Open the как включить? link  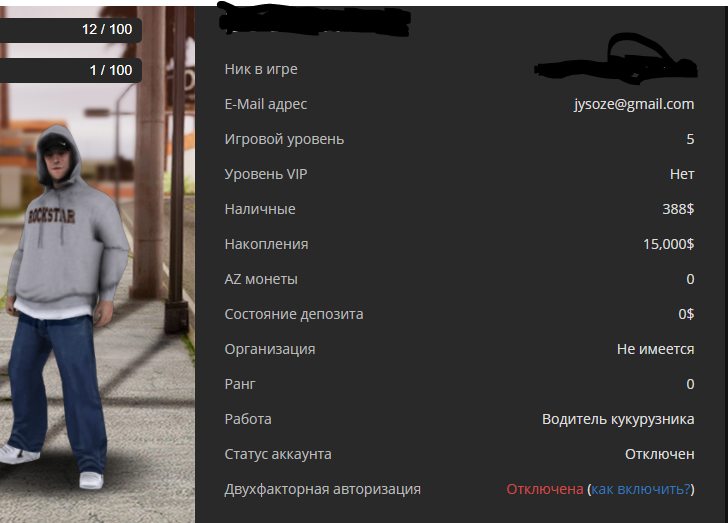[x=641, y=489]
